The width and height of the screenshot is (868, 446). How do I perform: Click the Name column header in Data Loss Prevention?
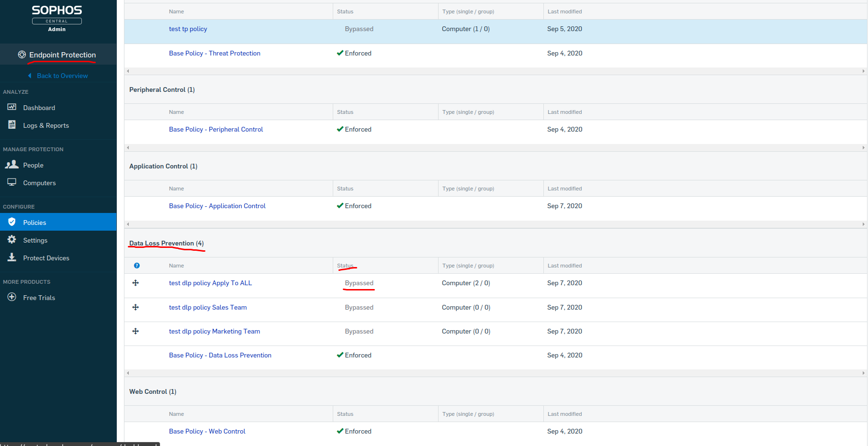(176, 266)
